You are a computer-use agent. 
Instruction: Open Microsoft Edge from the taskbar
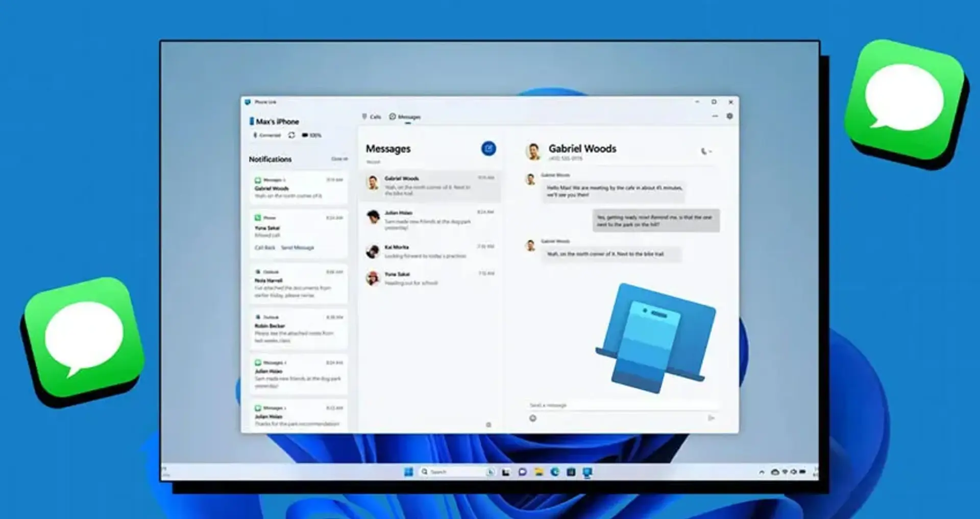pyautogui.click(x=555, y=472)
